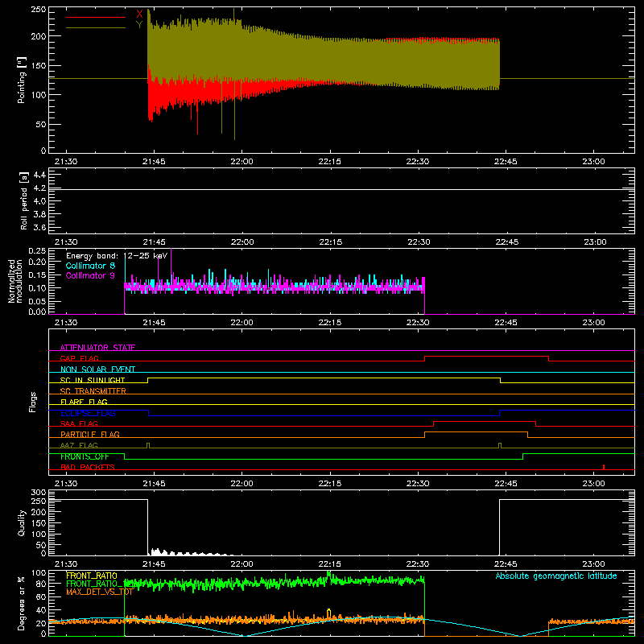Select the green FRONT_RATIO_ legend label
This screenshot has height=644, width=644.
[96, 584]
